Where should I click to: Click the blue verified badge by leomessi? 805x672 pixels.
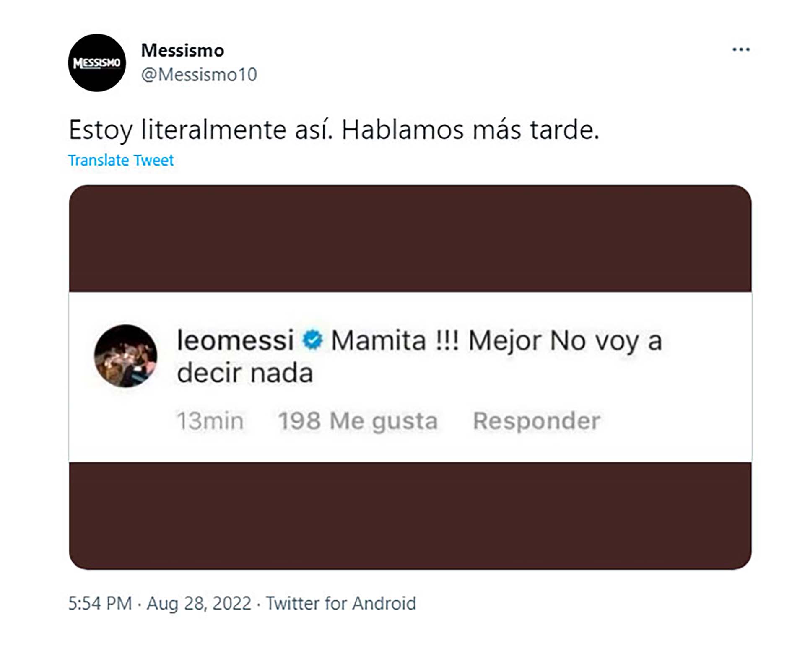click(x=313, y=340)
